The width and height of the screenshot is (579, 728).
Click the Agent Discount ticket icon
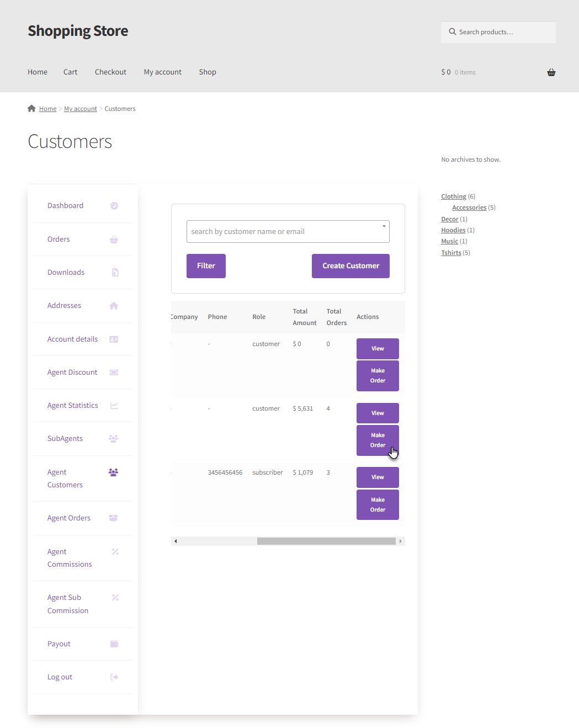pyautogui.click(x=114, y=373)
